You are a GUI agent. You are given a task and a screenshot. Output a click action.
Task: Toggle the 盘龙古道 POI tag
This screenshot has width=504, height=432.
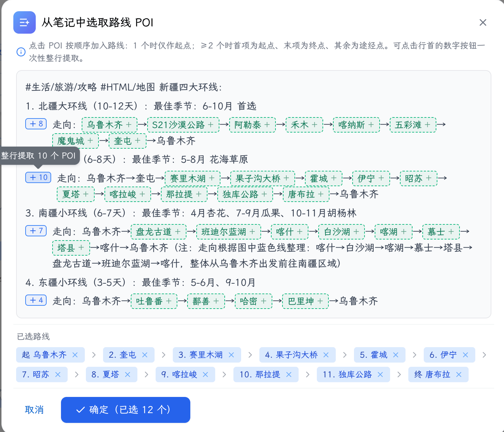point(158,232)
